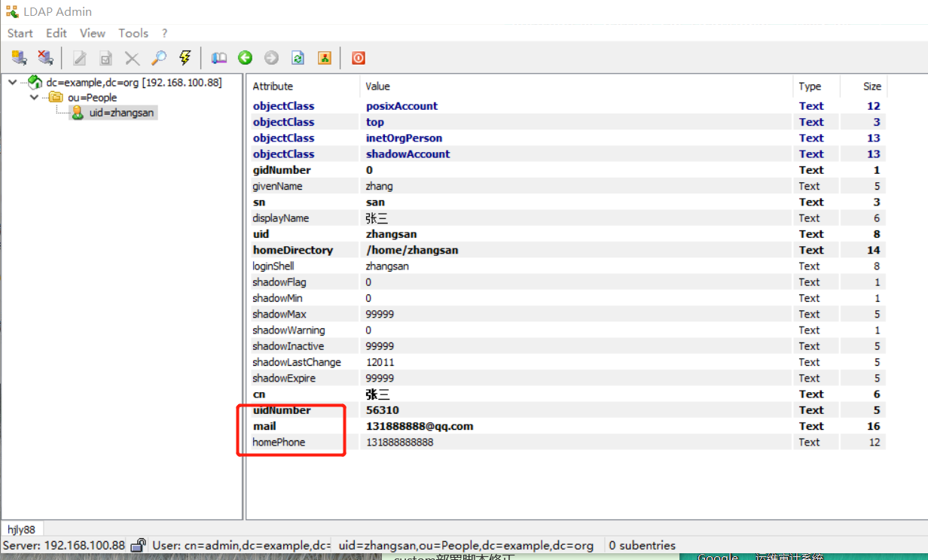
Task: Open the Tools menu
Action: coord(133,33)
